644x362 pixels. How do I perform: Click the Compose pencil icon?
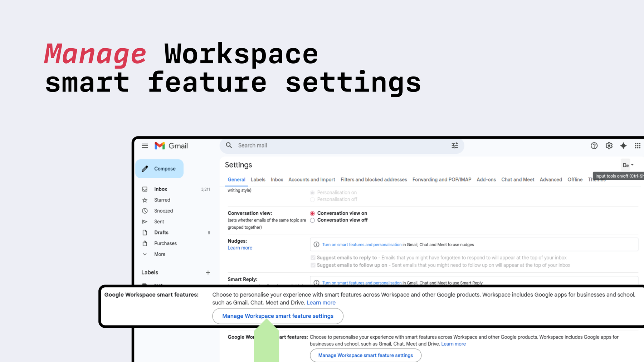(145, 168)
